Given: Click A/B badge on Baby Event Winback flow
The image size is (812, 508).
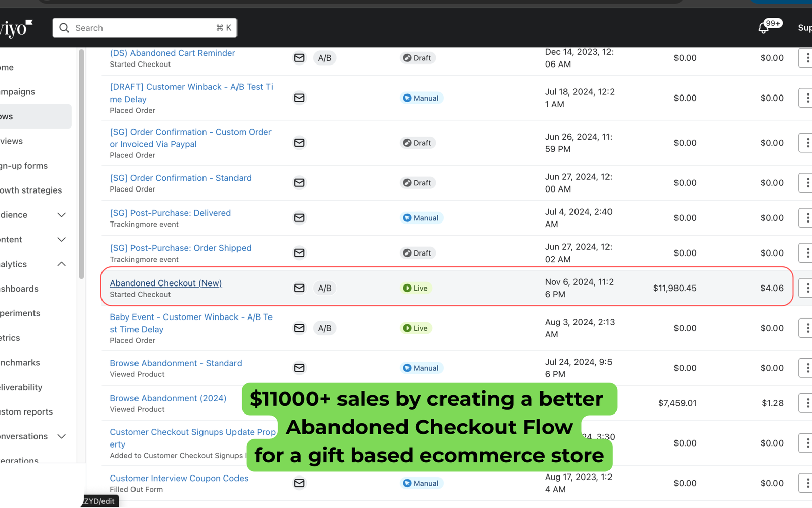Looking at the screenshot, I should pyautogui.click(x=324, y=328).
